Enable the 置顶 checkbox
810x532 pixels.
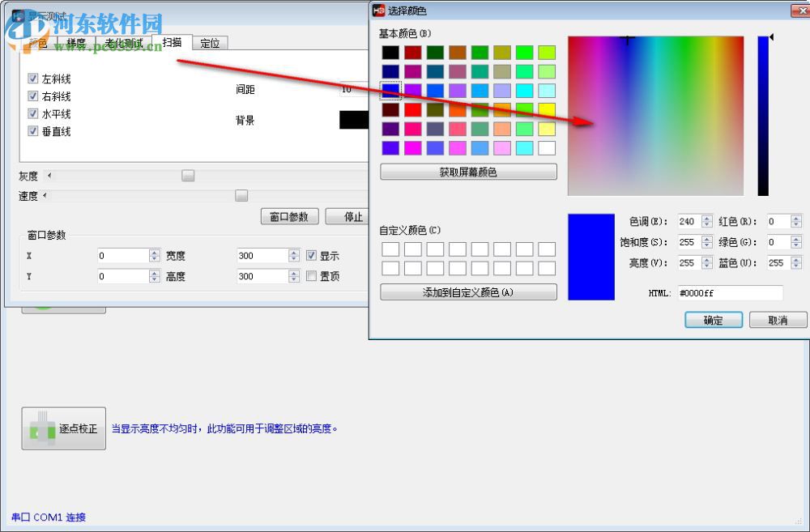click(x=312, y=275)
